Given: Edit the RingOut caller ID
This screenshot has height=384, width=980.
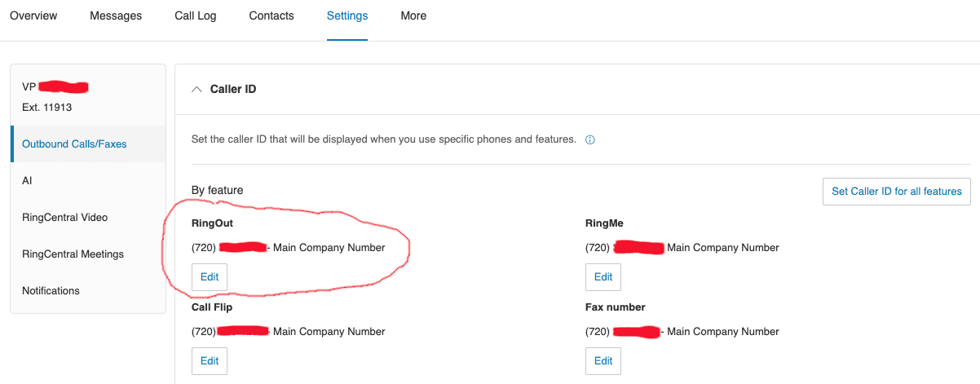Looking at the screenshot, I should click(x=210, y=277).
